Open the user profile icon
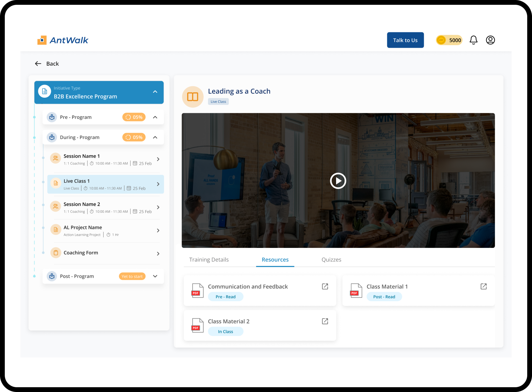Screen dimensions: 532x392 490,40
